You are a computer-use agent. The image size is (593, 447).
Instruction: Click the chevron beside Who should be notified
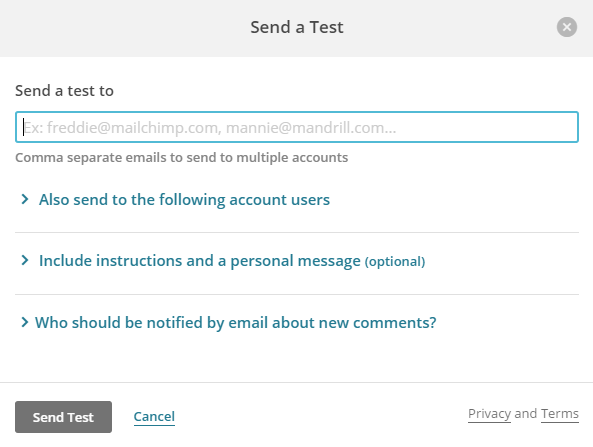pyautogui.click(x=25, y=322)
